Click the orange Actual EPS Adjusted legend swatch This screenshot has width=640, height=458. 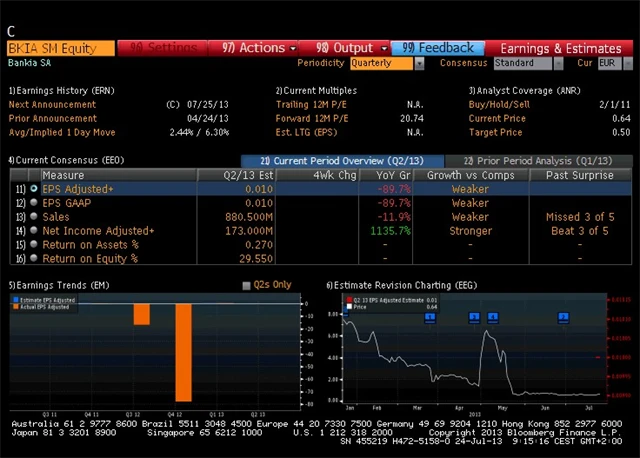point(16,307)
